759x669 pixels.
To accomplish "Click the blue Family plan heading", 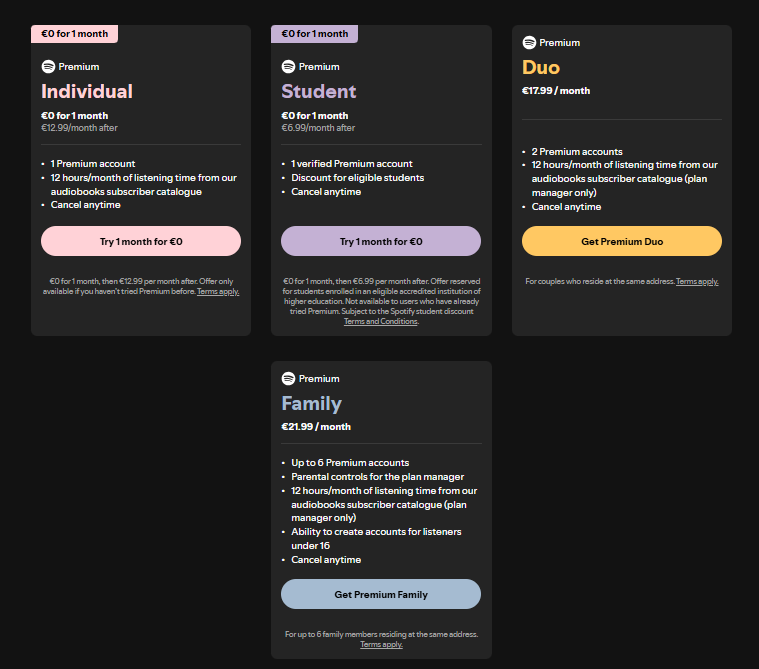I will (311, 403).
